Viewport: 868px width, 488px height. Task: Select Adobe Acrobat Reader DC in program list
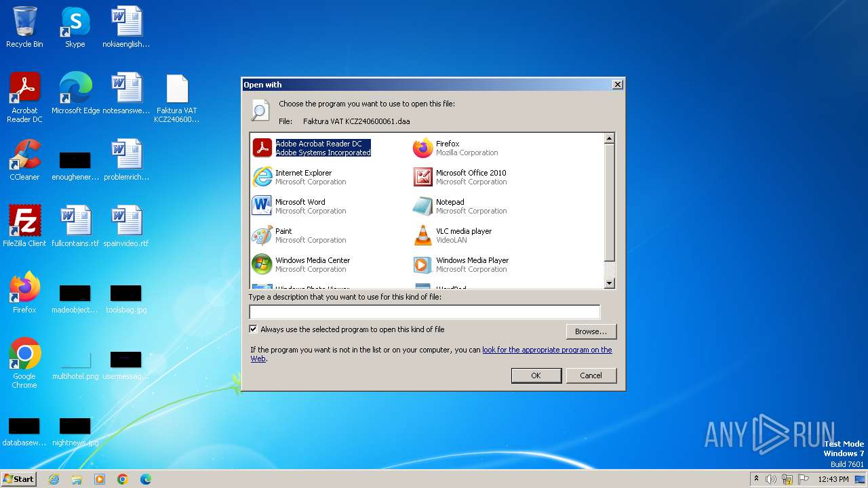(x=312, y=148)
